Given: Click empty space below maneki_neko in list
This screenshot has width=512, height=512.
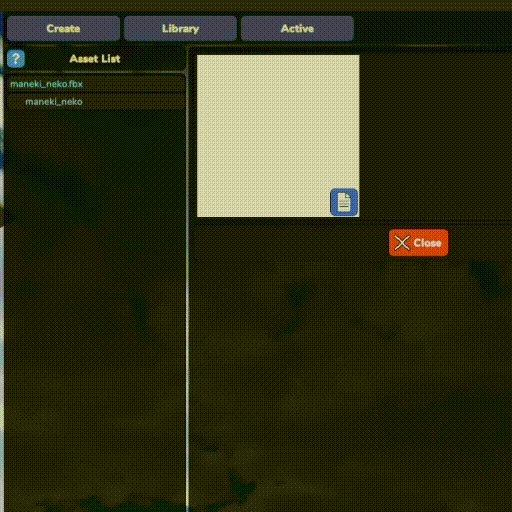Looking at the screenshot, I should [96, 300].
